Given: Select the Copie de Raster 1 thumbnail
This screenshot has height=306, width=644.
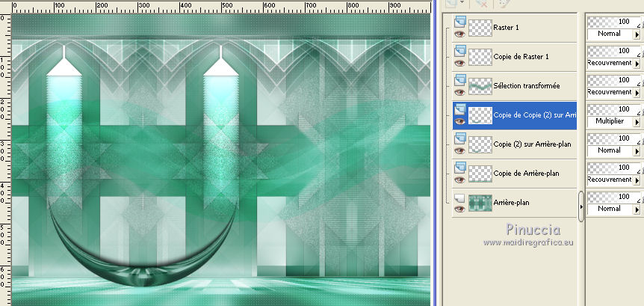Looking at the screenshot, I should click(x=480, y=57).
